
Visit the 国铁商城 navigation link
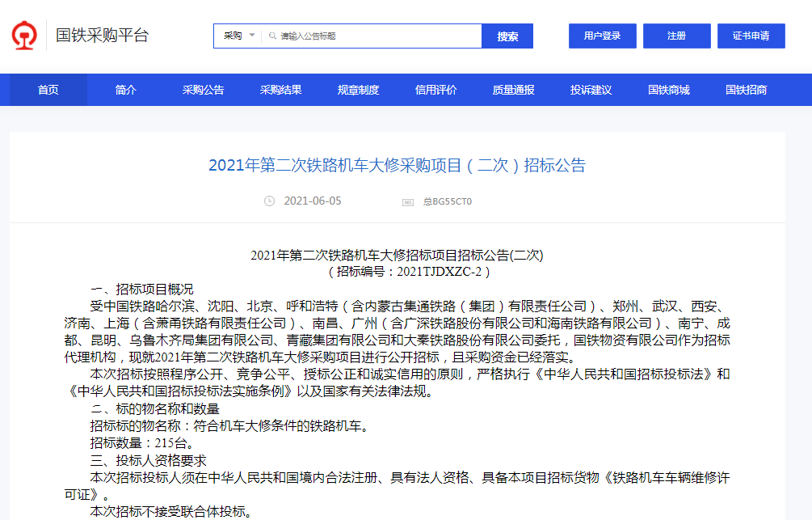point(669,90)
